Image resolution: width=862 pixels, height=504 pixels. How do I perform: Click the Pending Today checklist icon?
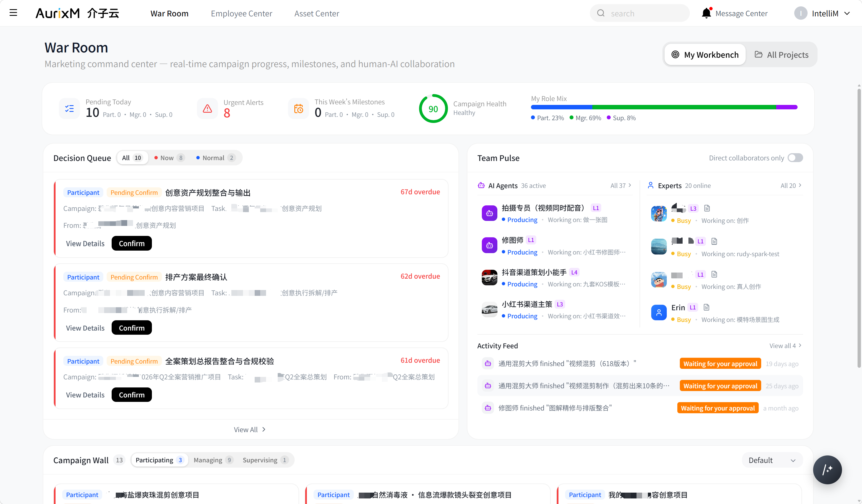pos(69,109)
